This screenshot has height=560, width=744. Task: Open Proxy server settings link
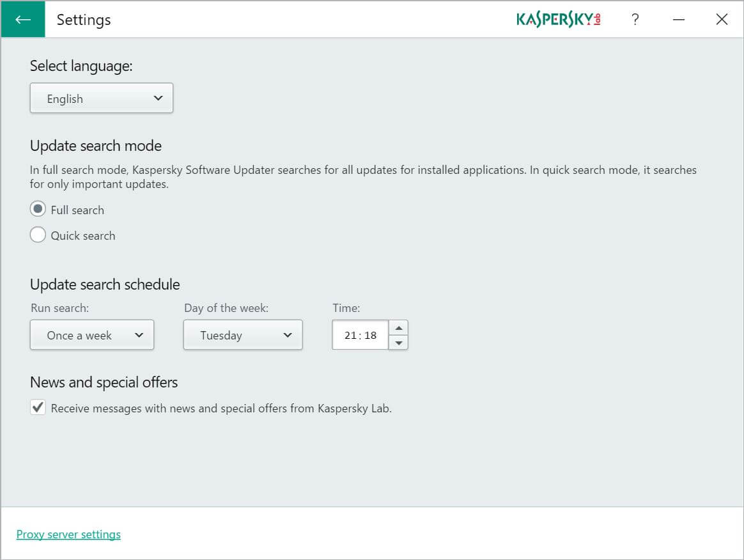[x=68, y=534]
